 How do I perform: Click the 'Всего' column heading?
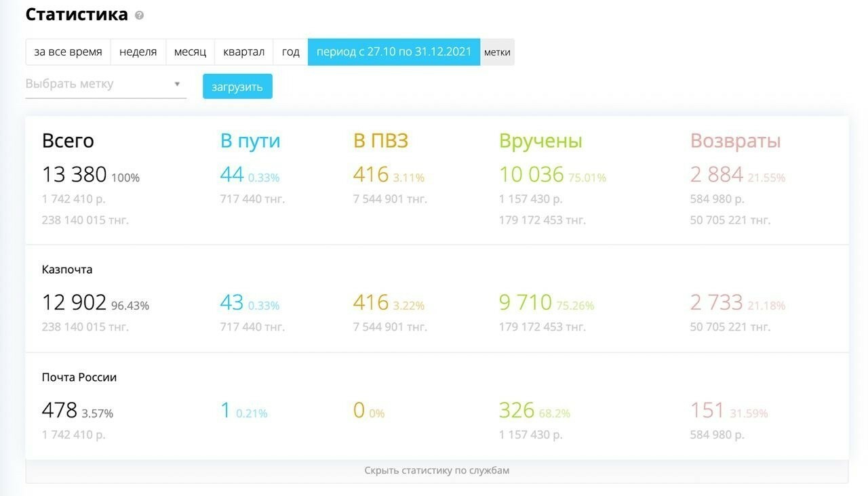click(68, 140)
